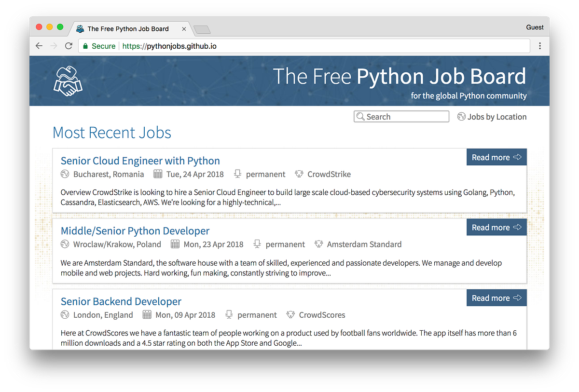Open the Senior Backend Developer job listing
The width and height of the screenshot is (579, 392).
pyautogui.click(x=121, y=301)
